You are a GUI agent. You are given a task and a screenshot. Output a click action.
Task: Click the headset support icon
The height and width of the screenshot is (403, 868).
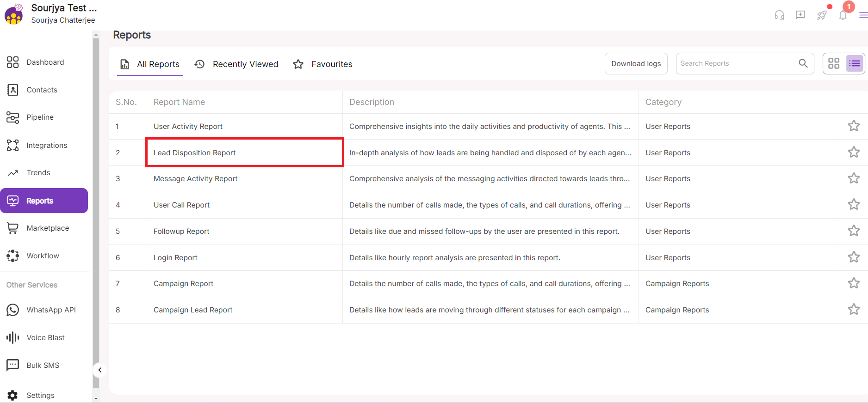tap(779, 16)
